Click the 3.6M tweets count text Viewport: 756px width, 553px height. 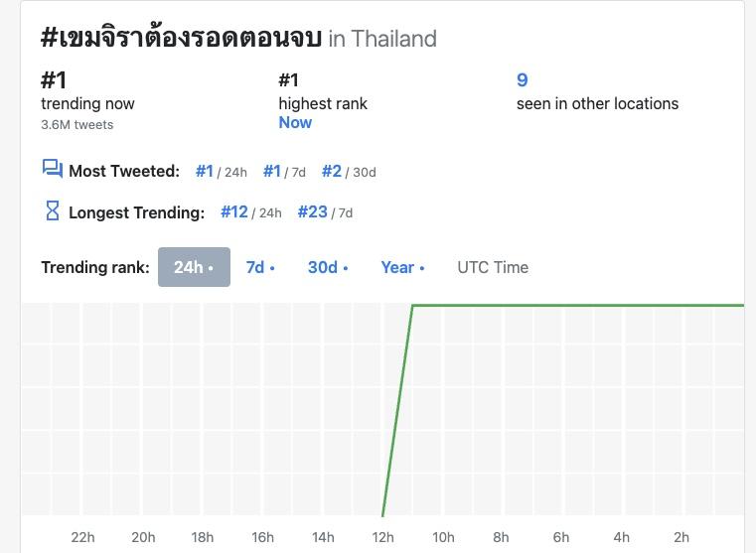[x=76, y=125]
